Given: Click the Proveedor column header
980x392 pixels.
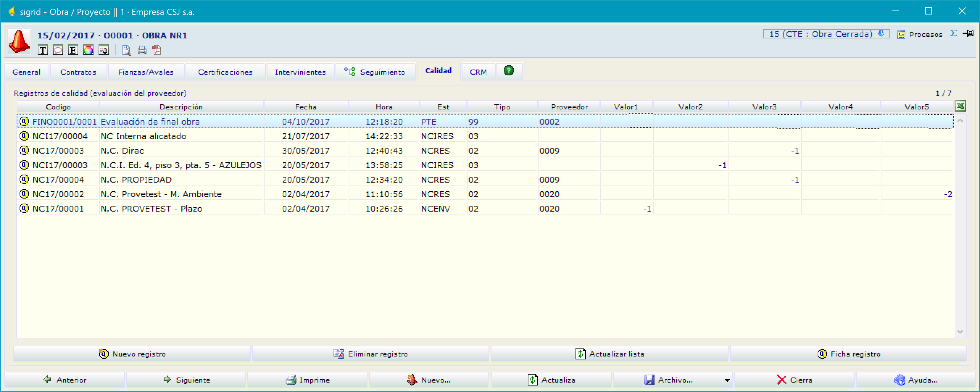Looking at the screenshot, I should tap(569, 107).
